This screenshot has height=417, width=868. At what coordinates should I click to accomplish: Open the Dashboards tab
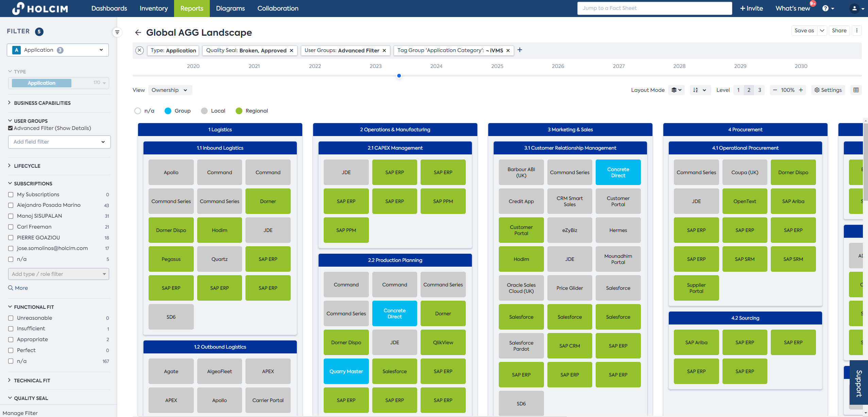tap(109, 9)
